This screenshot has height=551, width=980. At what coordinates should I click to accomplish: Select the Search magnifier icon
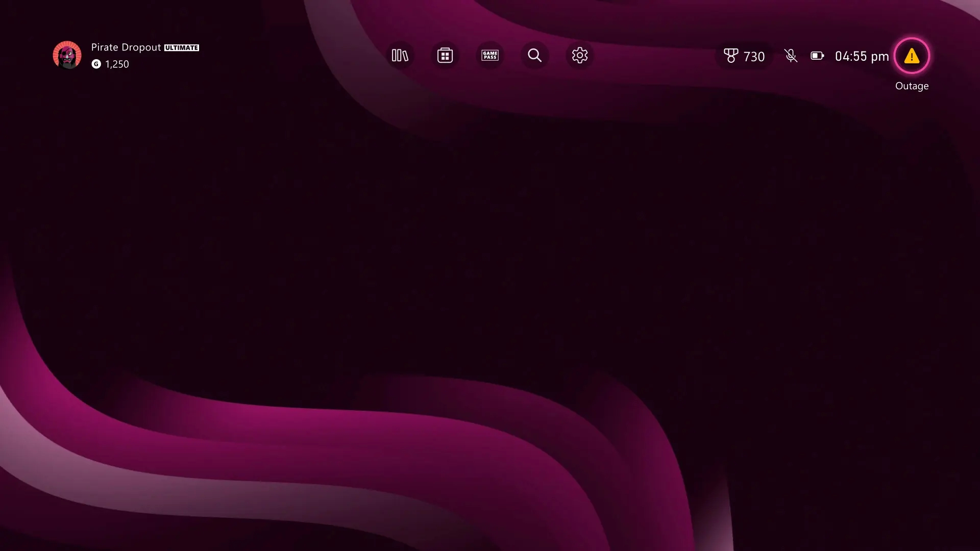535,55
